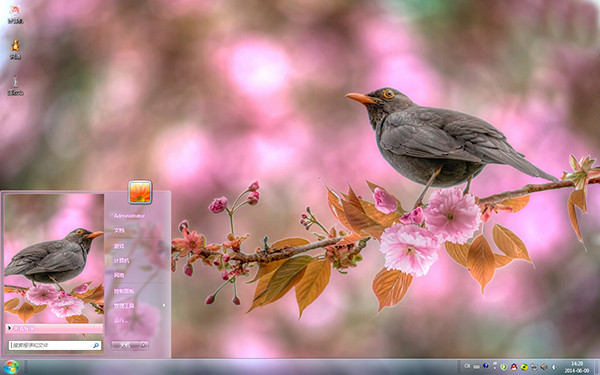Open the QQ penguin tray icon
The height and width of the screenshot is (375, 600).
pyautogui.click(x=514, y=367)
